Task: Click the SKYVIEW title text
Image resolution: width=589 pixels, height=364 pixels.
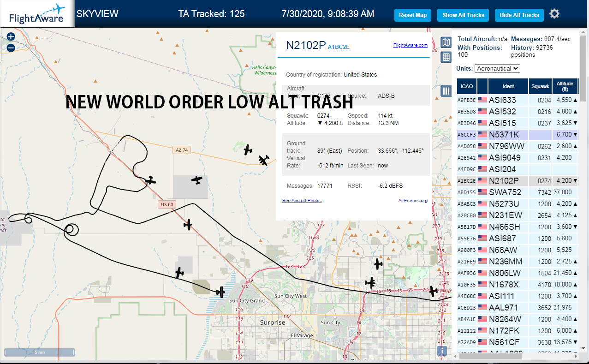Action: click(x=97, y=14)
